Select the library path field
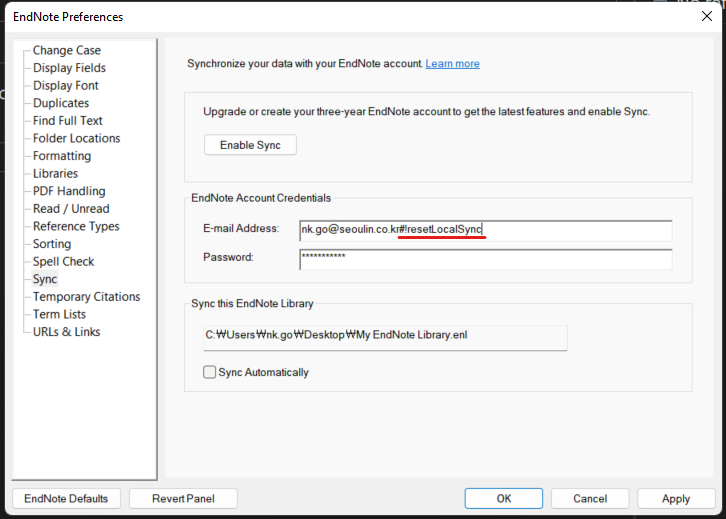The image size is (726, 519). (x=385, y=338)
